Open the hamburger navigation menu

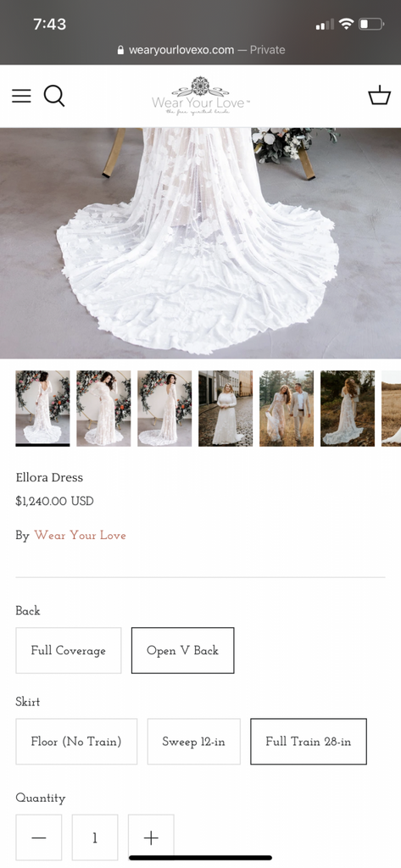click(x=21, y=96)
